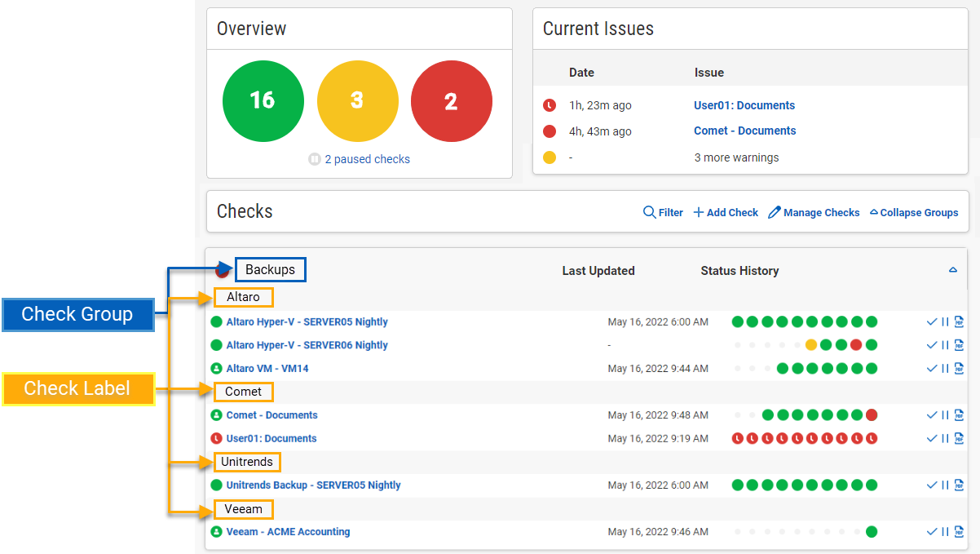The width and height of the screenshot is (980, 554).
Task: Pause the Altaro VM - VM14 check
Action: click(946, 368)
